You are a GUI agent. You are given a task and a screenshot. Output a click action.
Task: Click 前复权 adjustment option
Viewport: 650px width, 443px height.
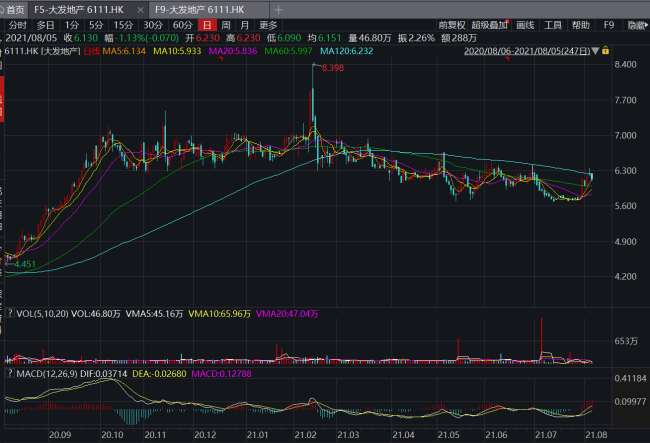(452, 25)
